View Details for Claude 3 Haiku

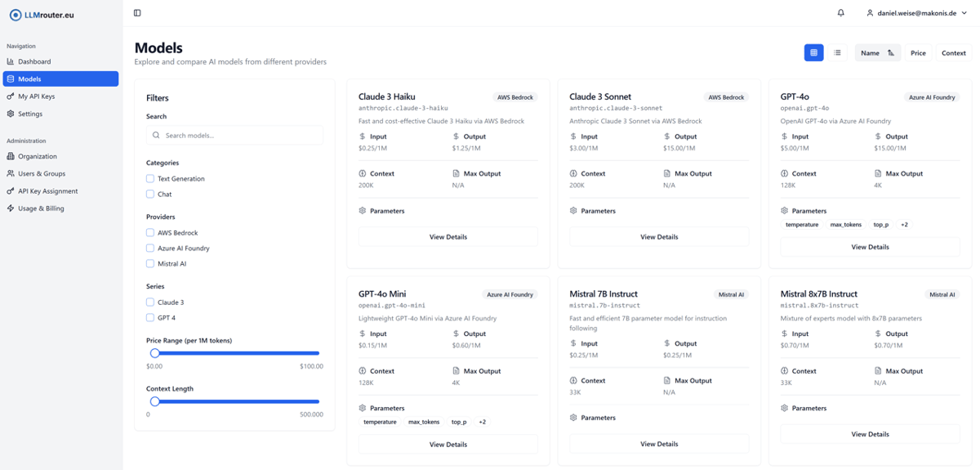448,237
